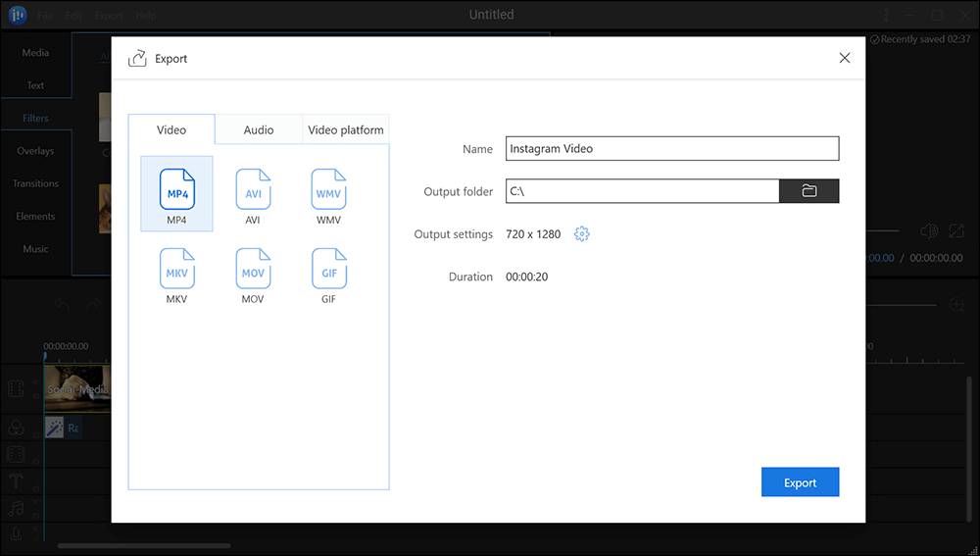Choose the AVI format icon
Viewport: 980px width, 556px height.
pyautogui.click(x=253, y=190)
